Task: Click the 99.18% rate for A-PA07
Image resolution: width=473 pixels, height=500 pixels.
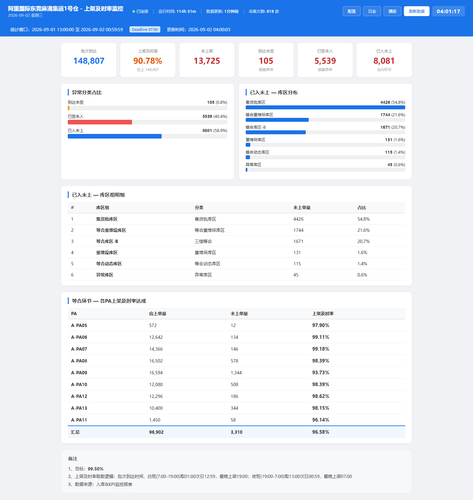Action: (321, 349)
